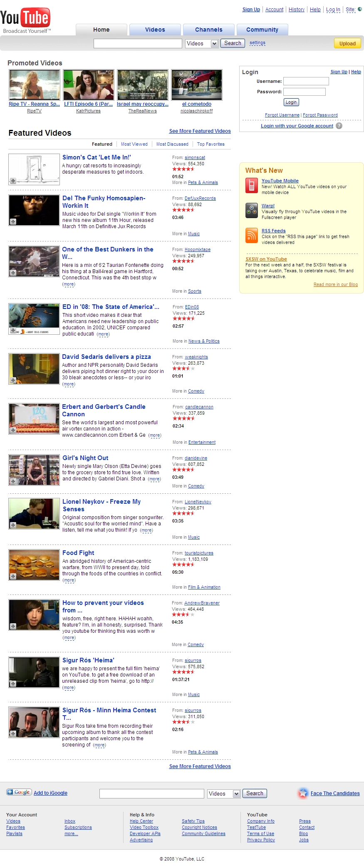Click the bottom search field
This screenshot has height=868, width=364.
tap(152, 793)
